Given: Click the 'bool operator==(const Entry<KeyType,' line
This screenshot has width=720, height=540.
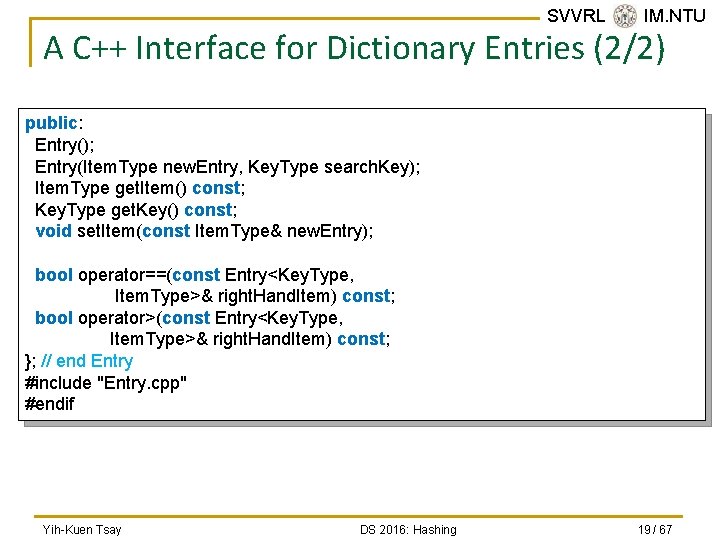Looking at the screenshot, I should pos(195,275).
